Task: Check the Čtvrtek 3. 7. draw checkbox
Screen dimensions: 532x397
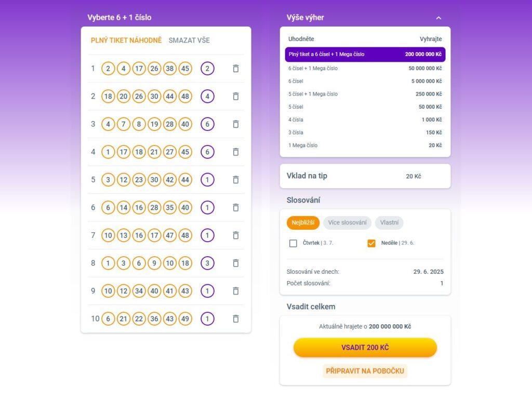Action: [x=293, y=243]
